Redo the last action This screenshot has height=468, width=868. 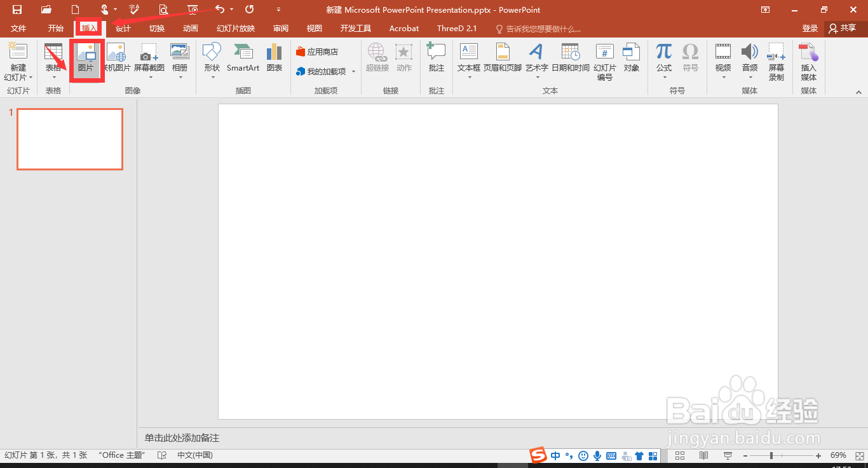pos(250,10)
